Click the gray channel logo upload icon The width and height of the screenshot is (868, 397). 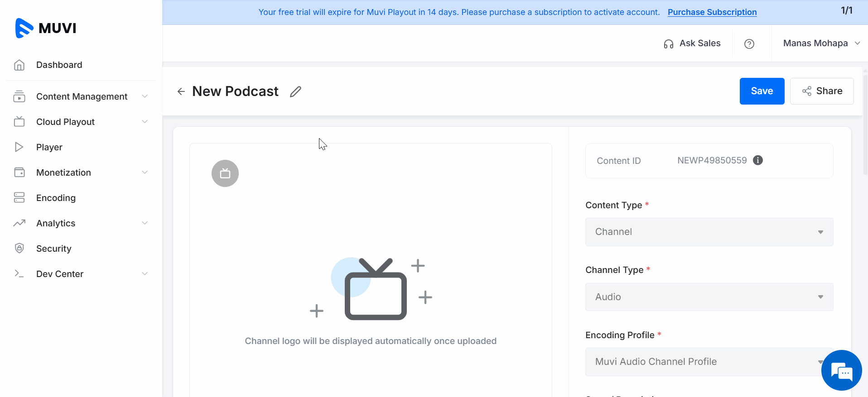pyautogui.click(x=225, y=173)
